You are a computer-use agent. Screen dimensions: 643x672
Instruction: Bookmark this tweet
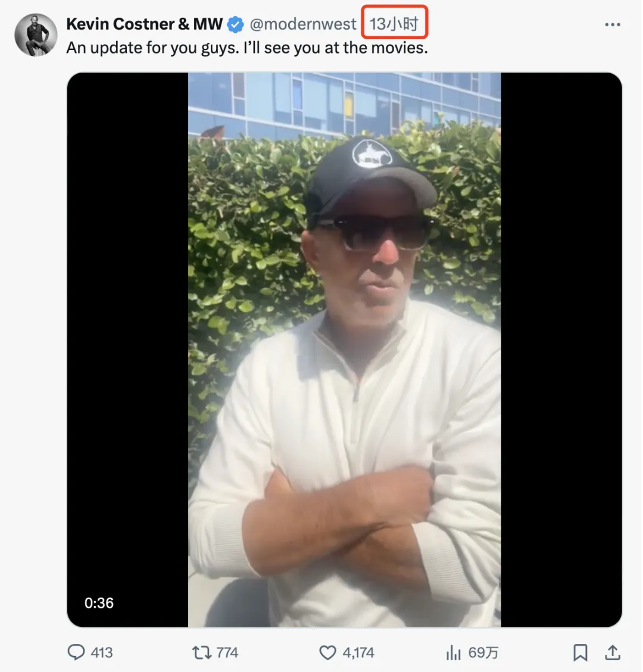tap(580, 652)
